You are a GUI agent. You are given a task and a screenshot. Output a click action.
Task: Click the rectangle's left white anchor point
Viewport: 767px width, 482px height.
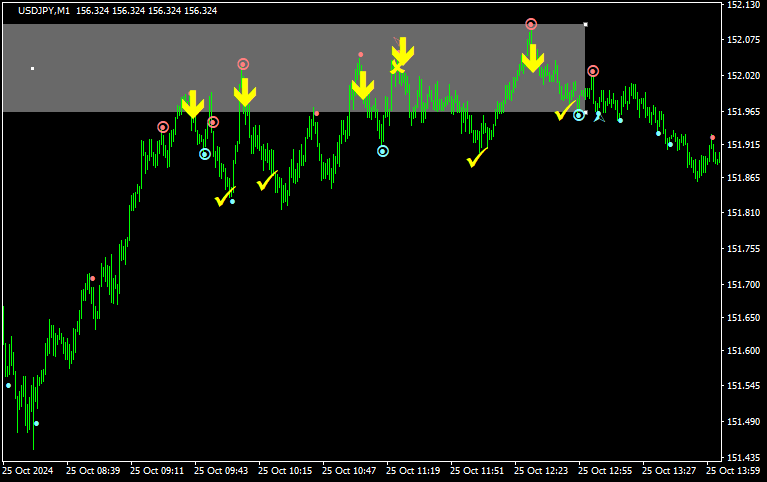tap(33, 68)
